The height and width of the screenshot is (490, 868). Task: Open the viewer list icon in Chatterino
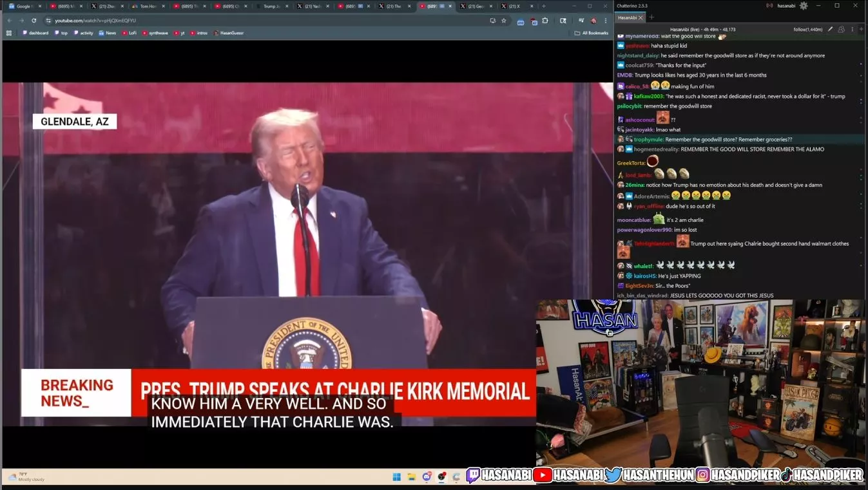tap(841, 30)
